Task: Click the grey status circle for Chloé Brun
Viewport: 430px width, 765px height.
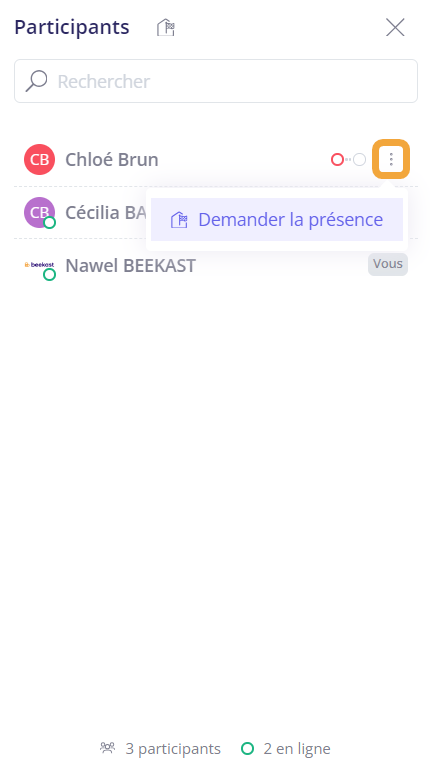Action: pos(360,160)
